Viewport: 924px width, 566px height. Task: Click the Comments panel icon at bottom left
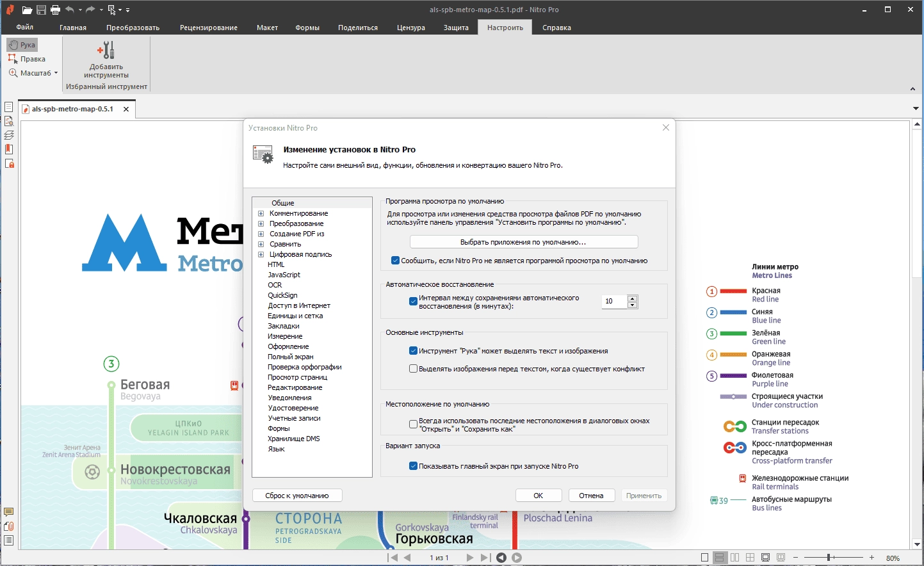pyautogui.click(x=9, y=512)
